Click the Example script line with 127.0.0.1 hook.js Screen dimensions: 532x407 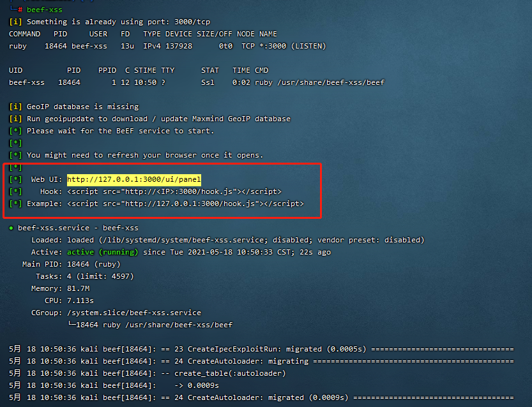[185, 204]
